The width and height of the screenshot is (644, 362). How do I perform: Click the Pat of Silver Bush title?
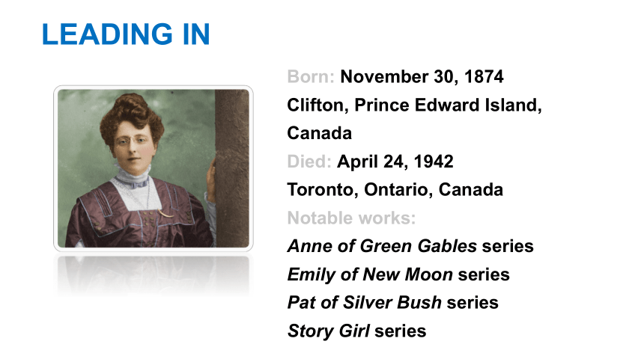pyautogui.click(x=365, y=303)
